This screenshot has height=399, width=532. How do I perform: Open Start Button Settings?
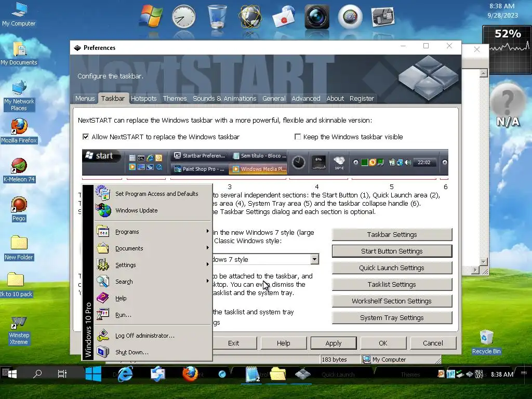pyautogui.click(x=392, y=251)
